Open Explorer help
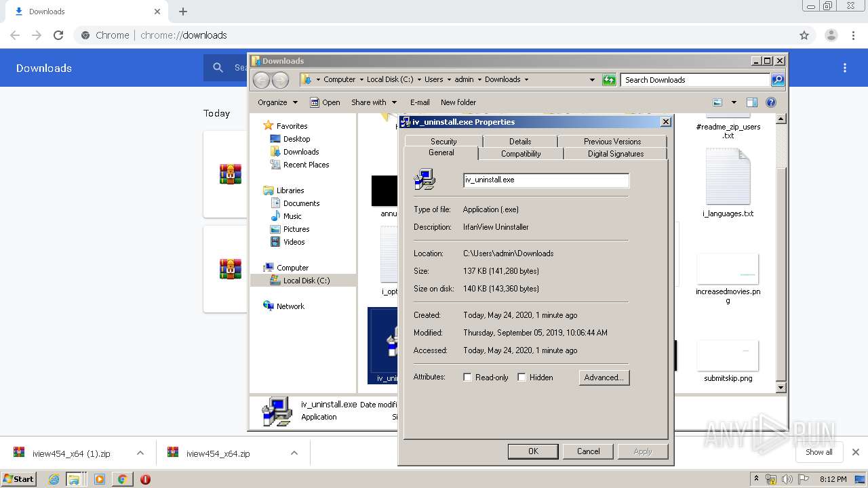 point(771,102)
